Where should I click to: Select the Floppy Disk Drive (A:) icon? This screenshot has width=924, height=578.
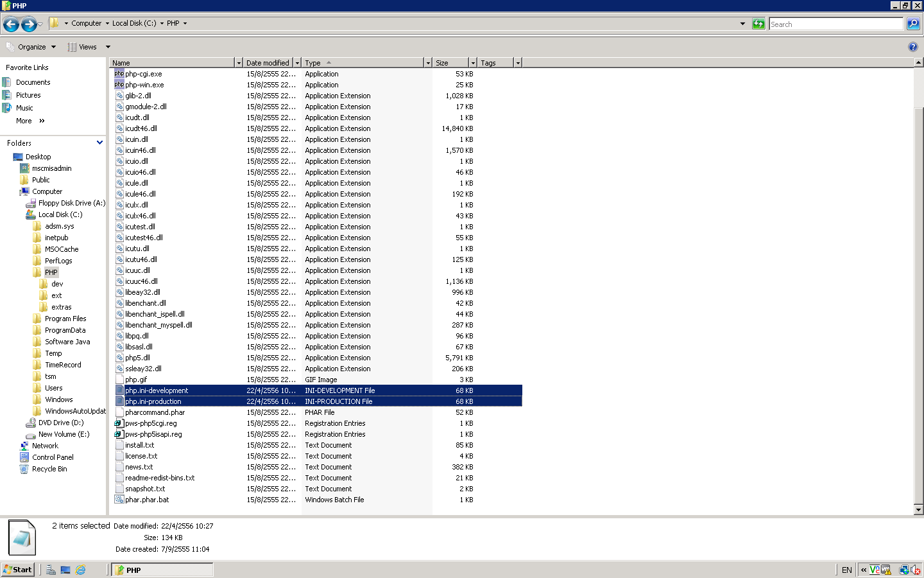pyautogui.click(x=31, y=203)
